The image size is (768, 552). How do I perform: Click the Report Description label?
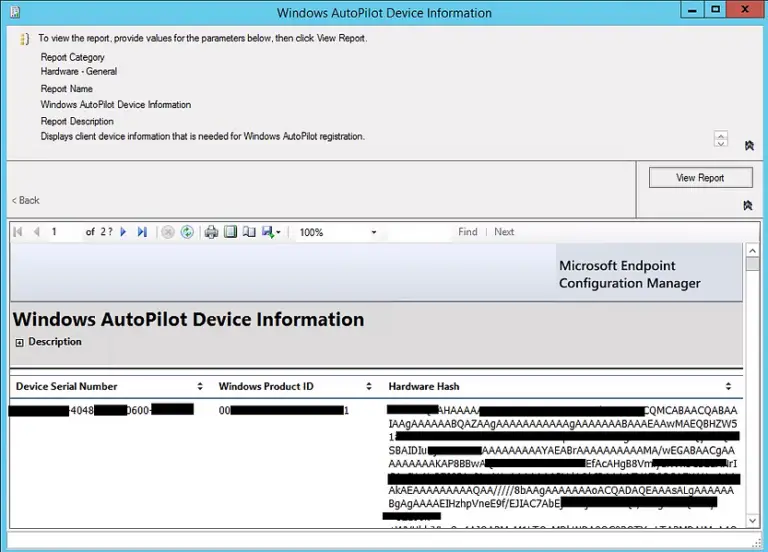tap(77, 121)
